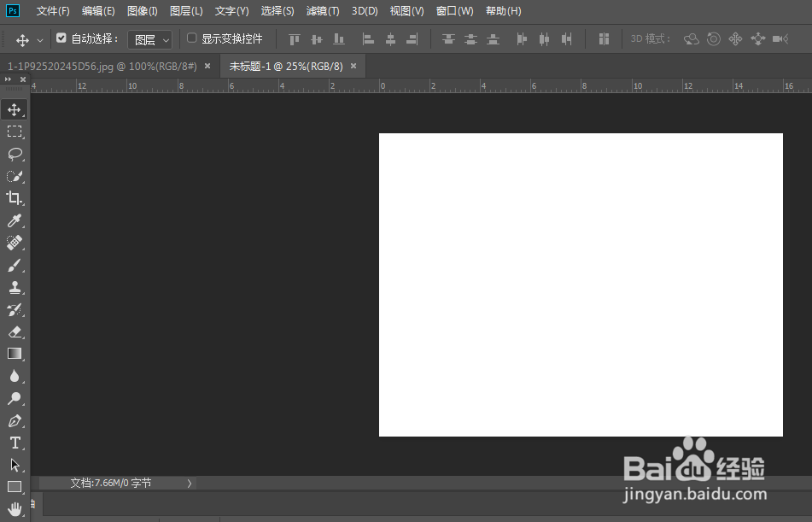Click Align horizontal centers icon
The image size is (812, 522).
[x=390, y=39]
